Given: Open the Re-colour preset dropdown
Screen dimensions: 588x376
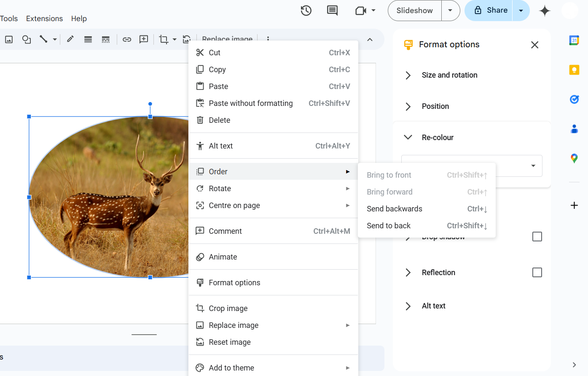Looking at the screenshot, I should pyautogui.click(x=533, y=166).
